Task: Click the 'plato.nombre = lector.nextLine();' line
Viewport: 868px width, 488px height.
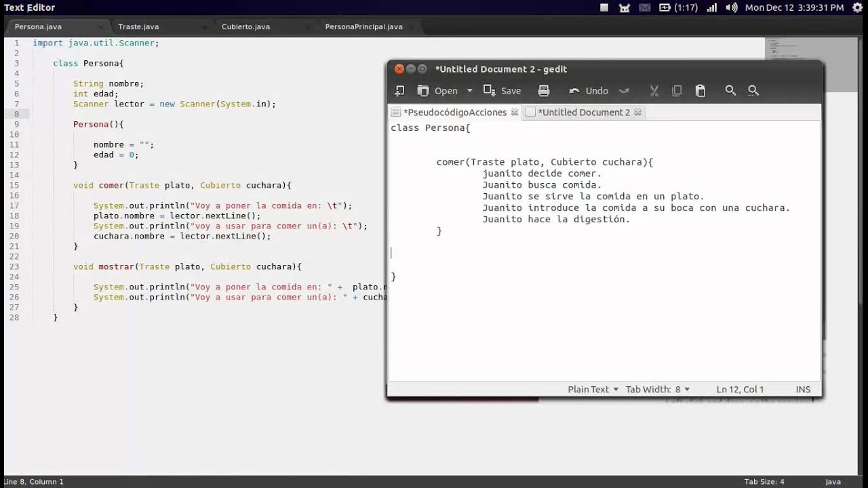Action: pyautogui.click(x=177, y=216)
